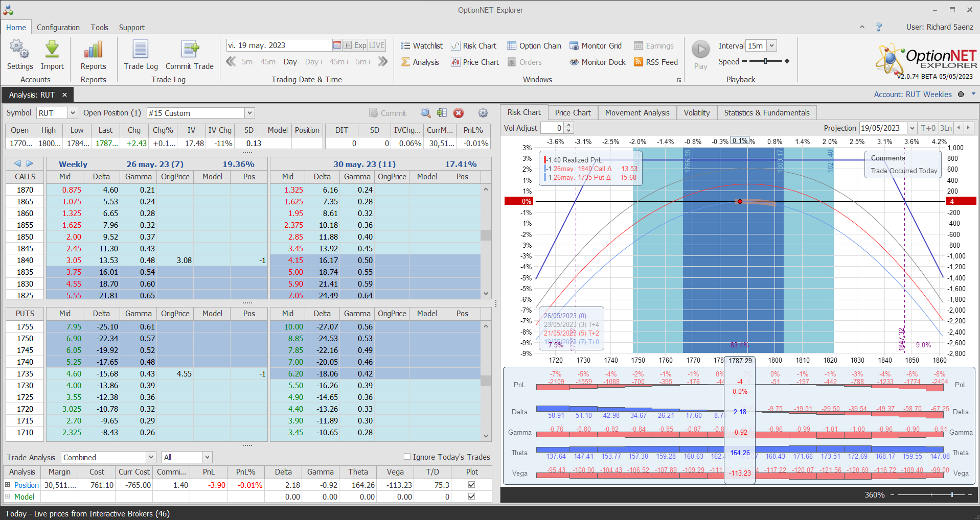
Task: Open Price Chart from Windows group
Action: (x=475, y=62)
